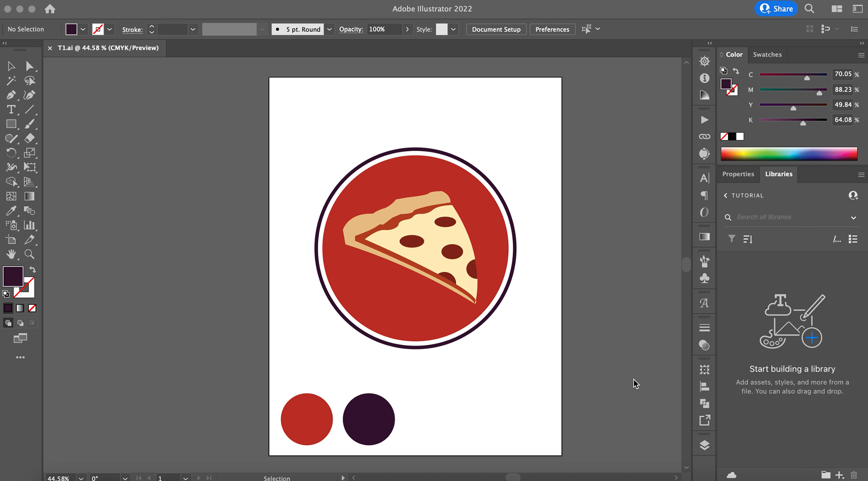Select the Artboard tool
868x481 pixels.
pos(11,240)
